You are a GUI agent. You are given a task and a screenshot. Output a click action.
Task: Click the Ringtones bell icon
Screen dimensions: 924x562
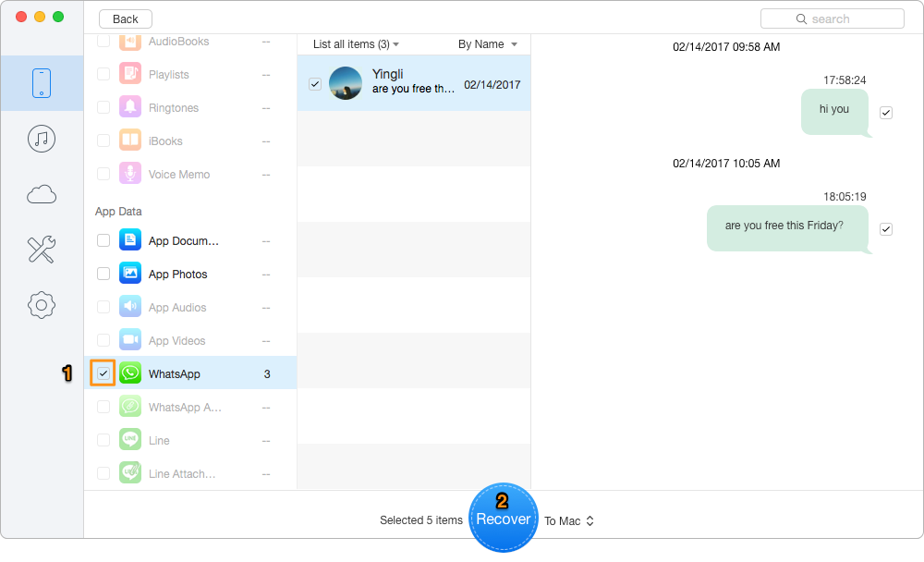[129, 107]
